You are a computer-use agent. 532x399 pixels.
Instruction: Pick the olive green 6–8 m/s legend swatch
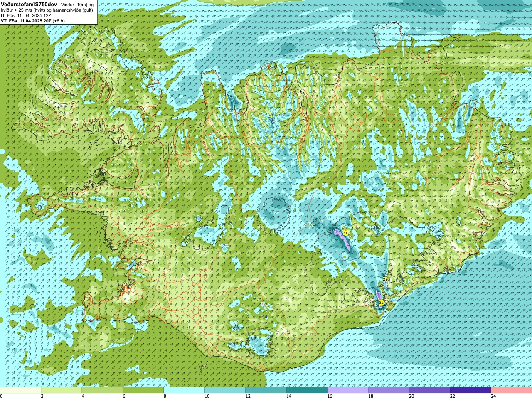click(143, 390)
